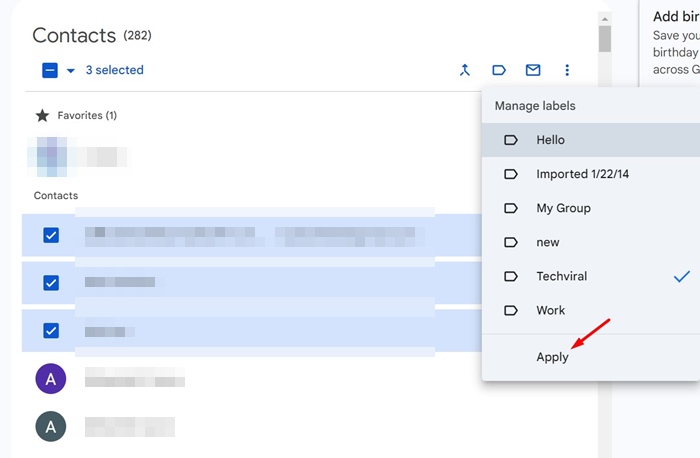Image resolution: width=700 pixels, height=458 pixels.
Task: Click the 3 selected text
Action: (114, 71)
